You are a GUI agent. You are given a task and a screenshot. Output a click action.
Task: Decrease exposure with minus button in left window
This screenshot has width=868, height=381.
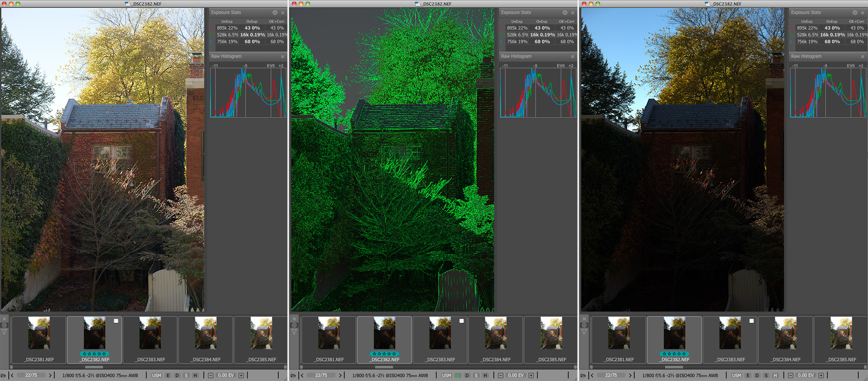(x=210, y=375)
